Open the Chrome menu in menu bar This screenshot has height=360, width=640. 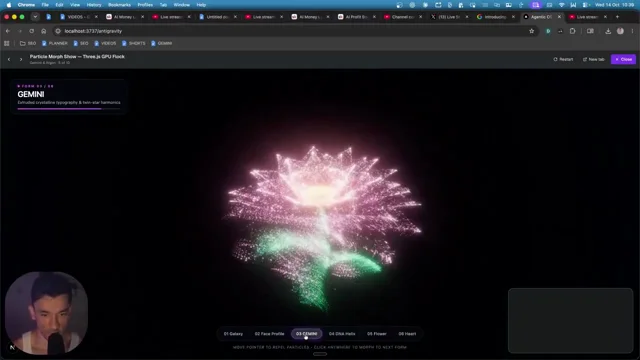(x=26, y=5)
